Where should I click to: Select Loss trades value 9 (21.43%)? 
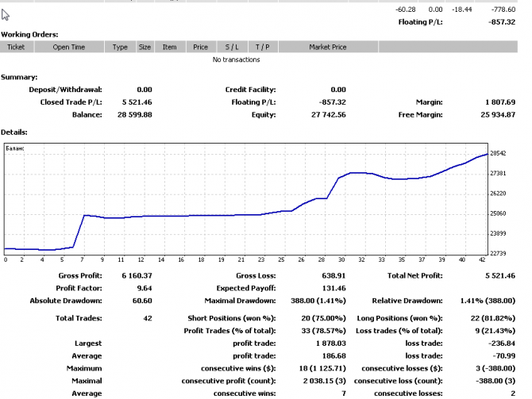coord(495,332)
